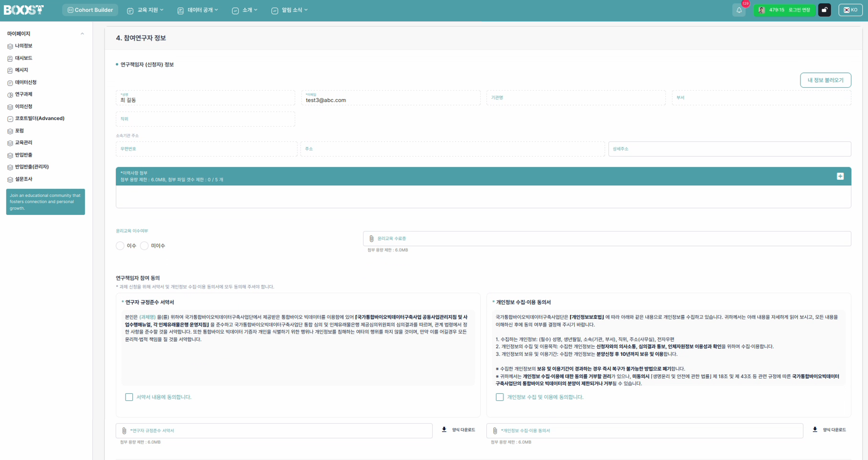Viewport: 868px width, 460px height.
Task: Click the lock icon button in header
Action: pyautogui.click(x=824, y=10)
